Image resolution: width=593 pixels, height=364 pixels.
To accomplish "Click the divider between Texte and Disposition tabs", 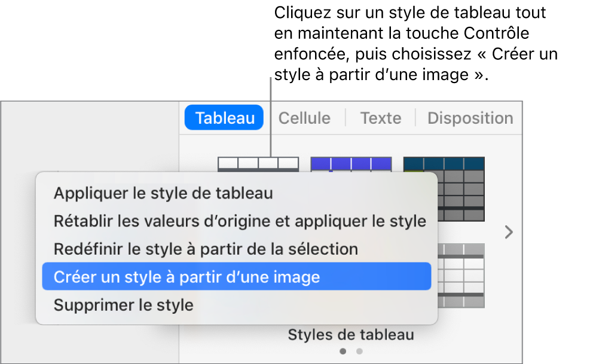I will pos(415,118).
